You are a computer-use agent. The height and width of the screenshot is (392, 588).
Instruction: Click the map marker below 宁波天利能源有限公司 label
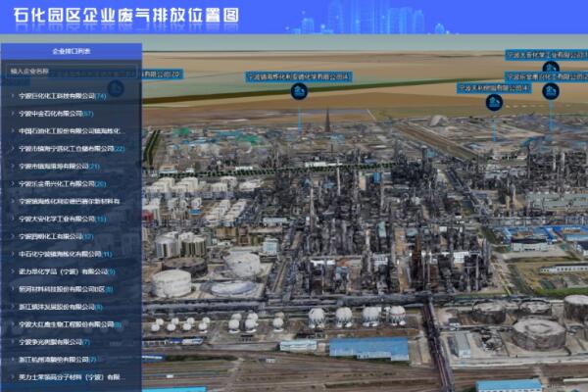pyautogui.click(x=495, y=101)
